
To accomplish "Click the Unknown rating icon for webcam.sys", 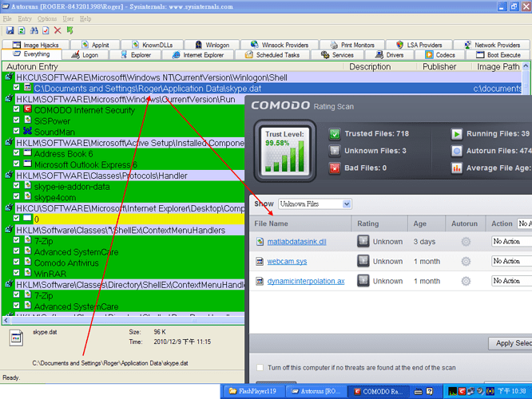I will [363, 261].
